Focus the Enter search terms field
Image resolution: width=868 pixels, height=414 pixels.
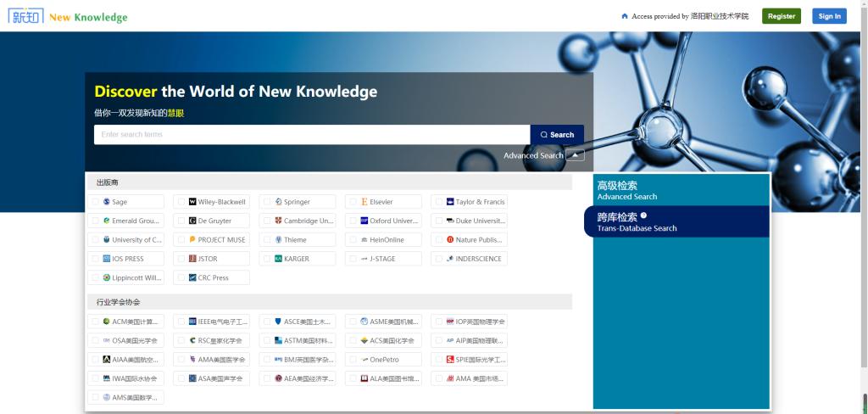(x=311, y=135)
